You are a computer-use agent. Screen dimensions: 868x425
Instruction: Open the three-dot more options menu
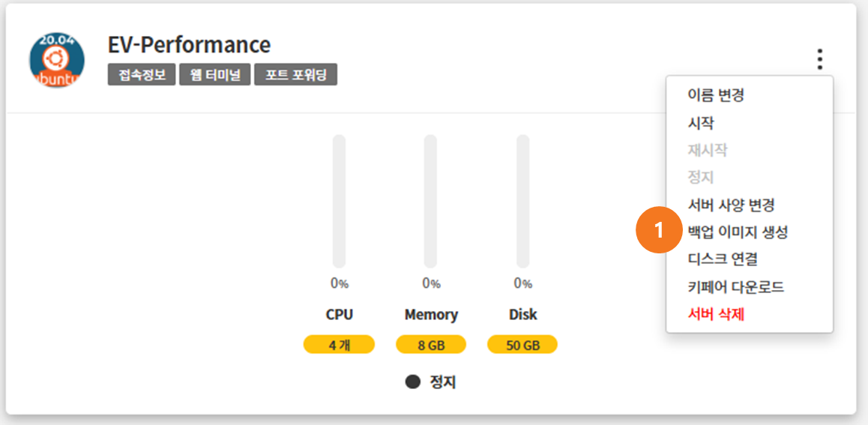[820, 59]
